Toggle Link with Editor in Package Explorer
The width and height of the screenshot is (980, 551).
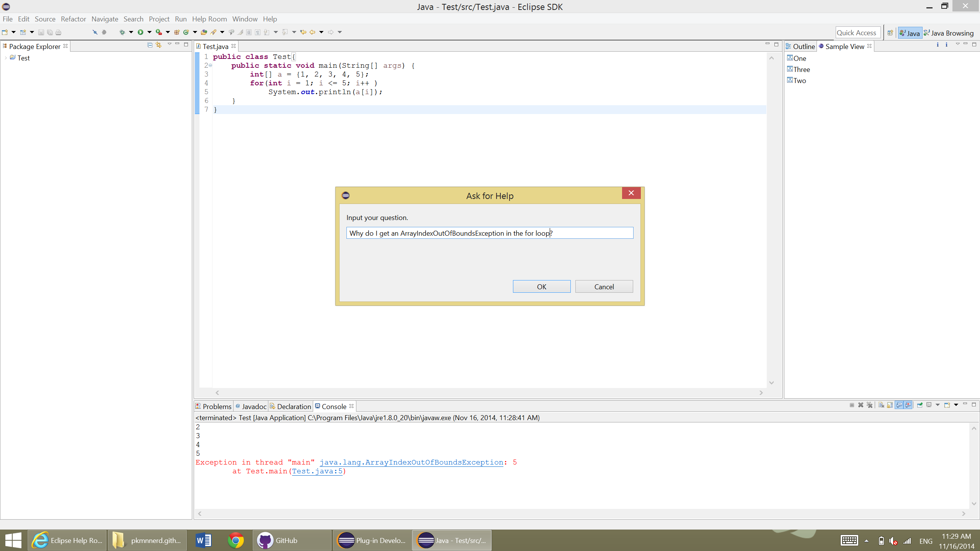tap(158, 45)
